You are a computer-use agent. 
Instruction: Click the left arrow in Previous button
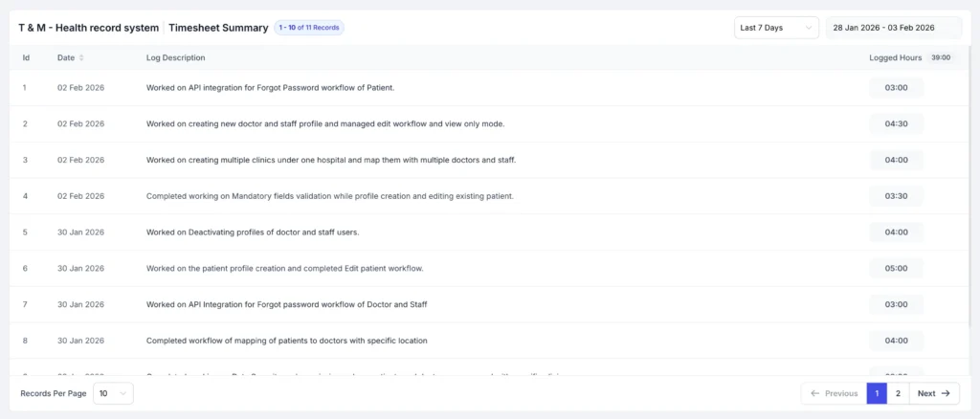[815, 393]
